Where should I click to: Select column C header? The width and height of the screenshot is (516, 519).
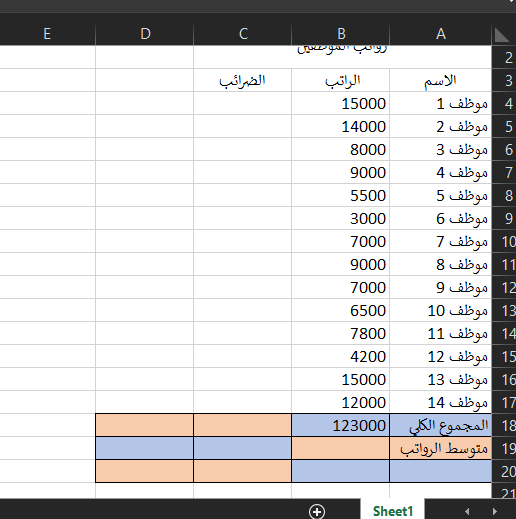pyautogui.click(x=243, y=34)
